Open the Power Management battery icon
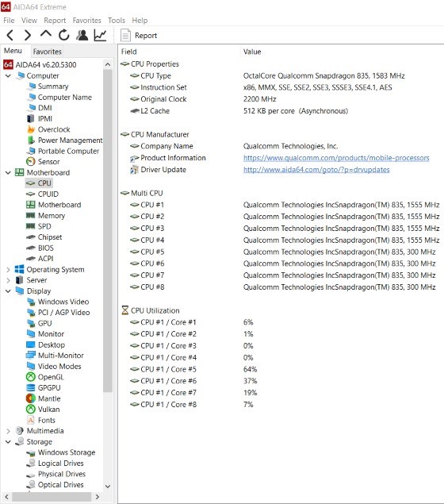Screen dimensions: 444x504 pos(31,140)
